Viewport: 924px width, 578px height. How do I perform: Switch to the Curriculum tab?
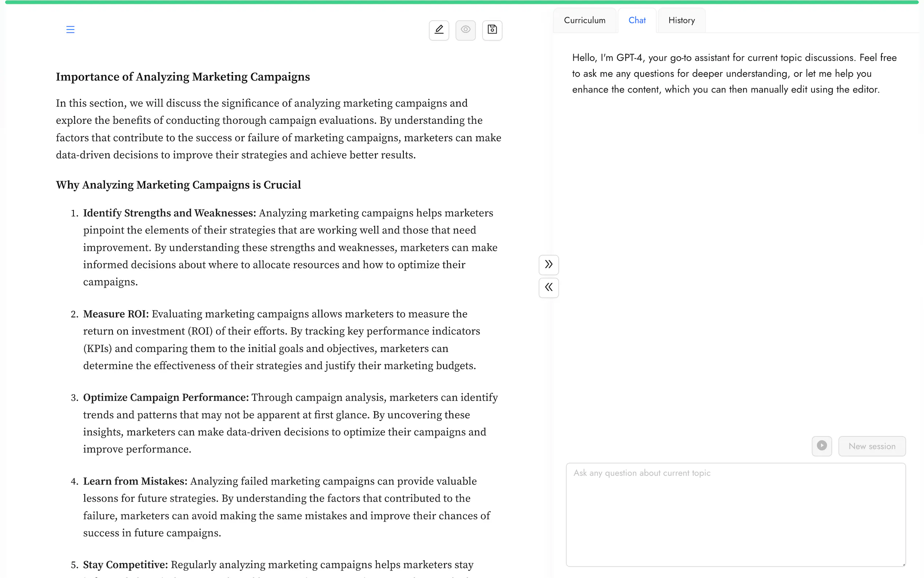(585, 20)
